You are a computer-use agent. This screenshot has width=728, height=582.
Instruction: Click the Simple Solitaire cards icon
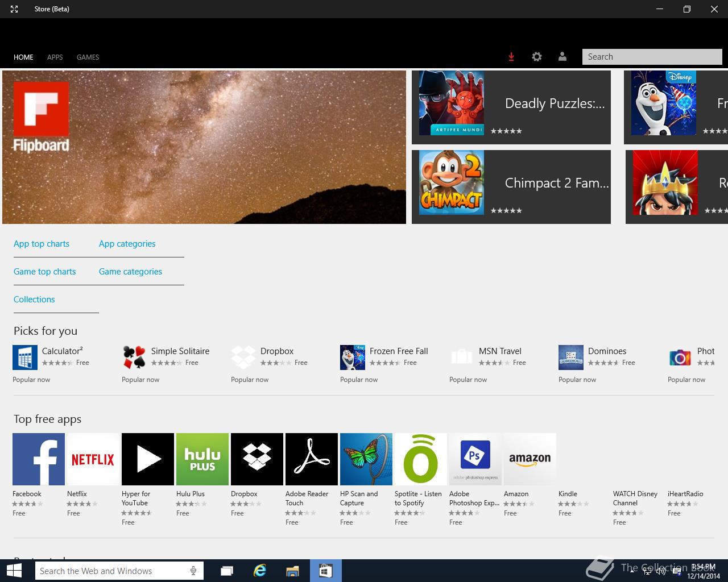pyautogui.click(x=134, y=357)
